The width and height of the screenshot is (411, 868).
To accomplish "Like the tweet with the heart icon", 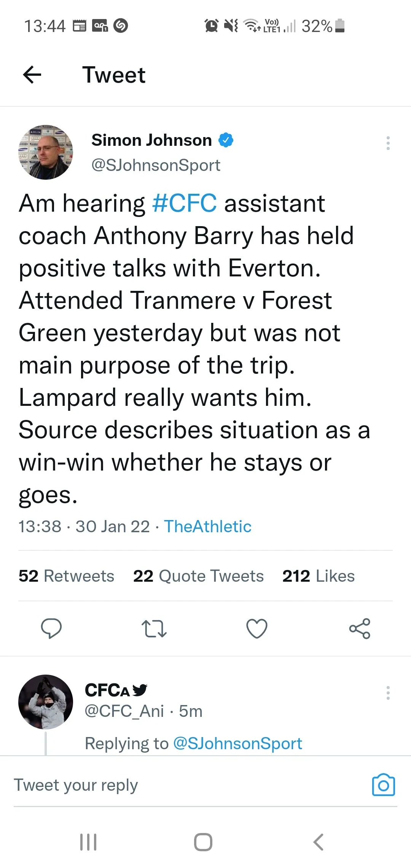I will (257, 629).
